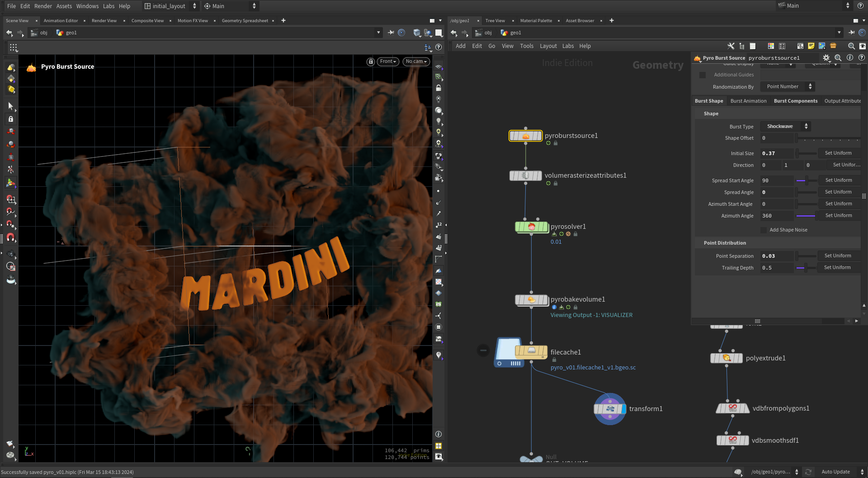This screenshot has height=478, width=868.
Task: Click the vdbfrompolygons1 node
Action: coord(733,408)
